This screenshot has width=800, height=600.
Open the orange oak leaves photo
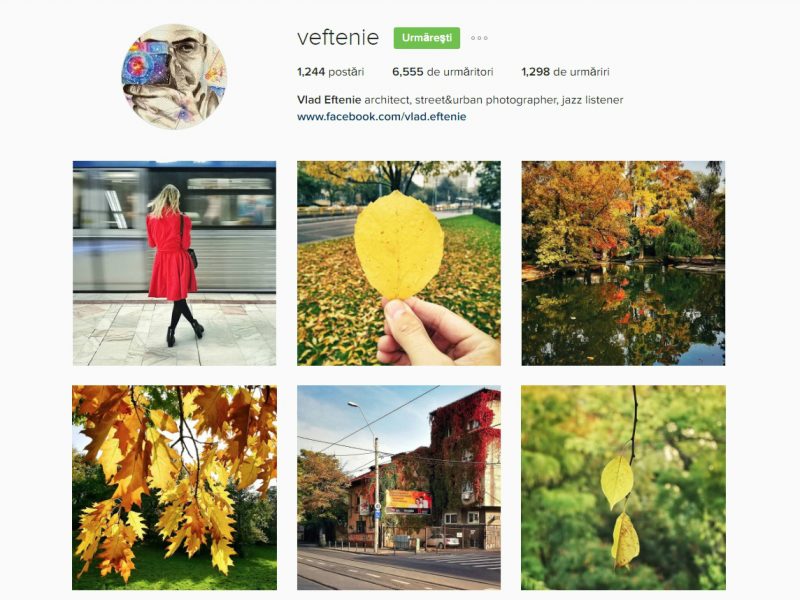pyautogui.click(x=174, y=488)
